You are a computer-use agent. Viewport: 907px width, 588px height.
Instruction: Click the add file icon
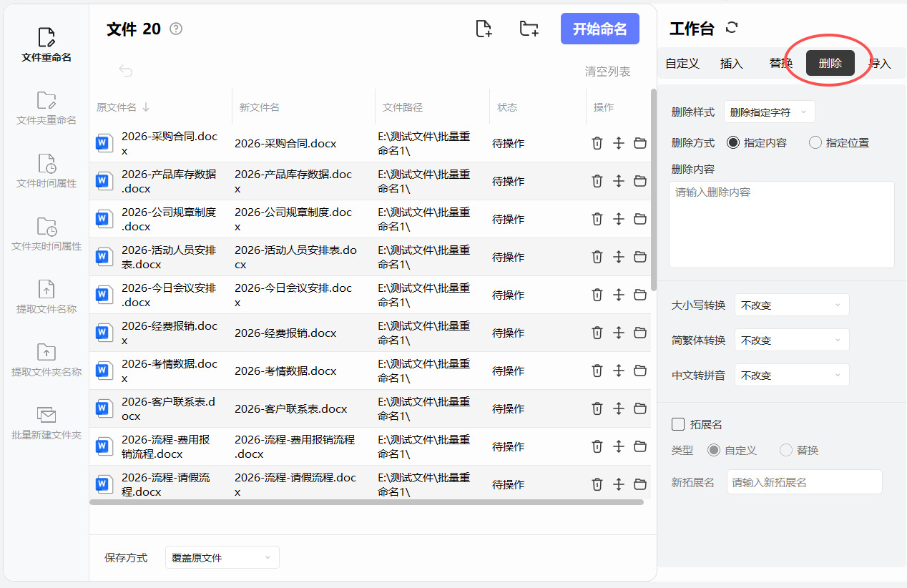pos(484,29)
